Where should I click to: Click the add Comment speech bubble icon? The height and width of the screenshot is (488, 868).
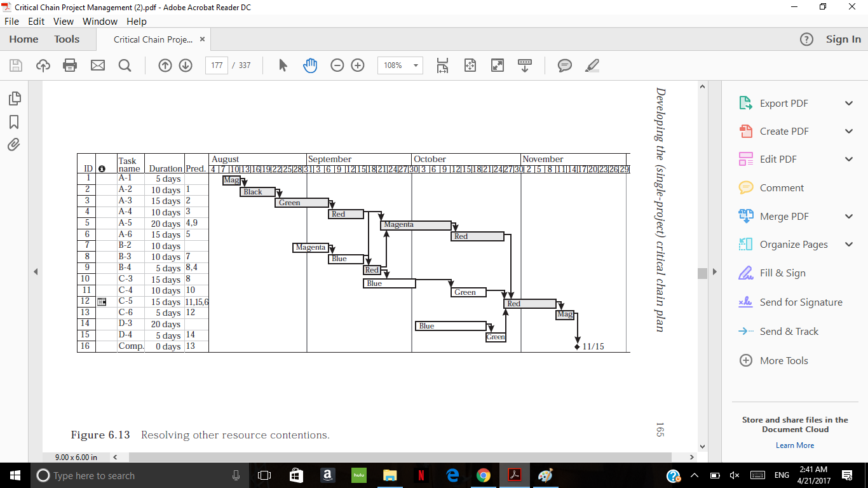(564, 65)
